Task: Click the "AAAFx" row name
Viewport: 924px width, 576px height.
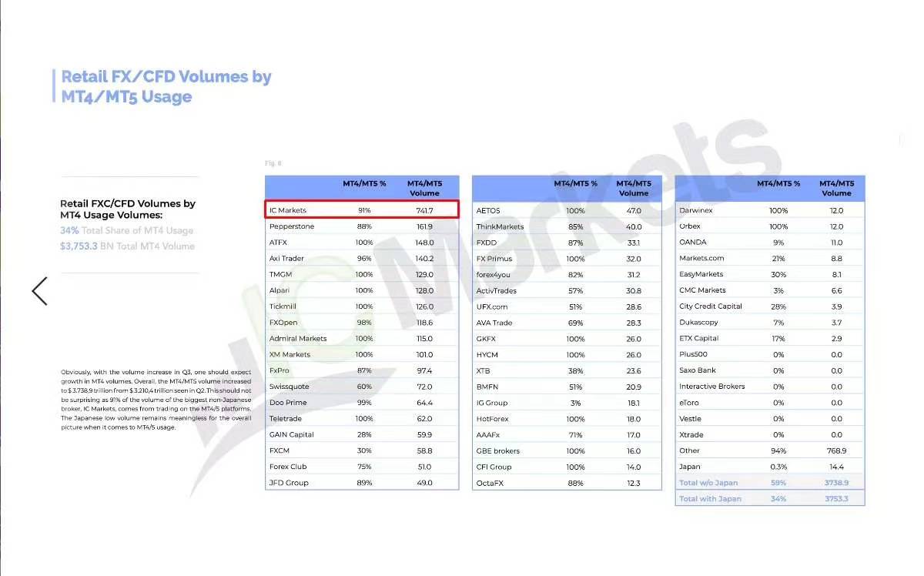Action: click(x=488, y=435)
